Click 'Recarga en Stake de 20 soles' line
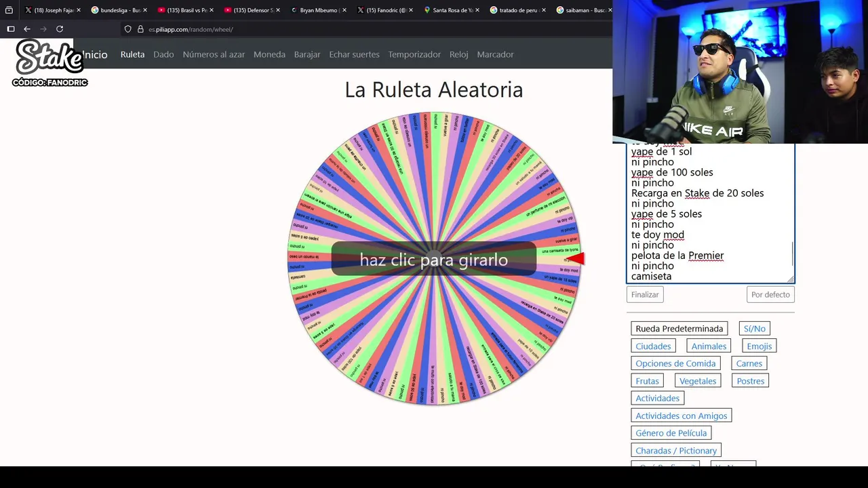The height and width of the screenshot is (488, 868). click(x=697, y=193)
